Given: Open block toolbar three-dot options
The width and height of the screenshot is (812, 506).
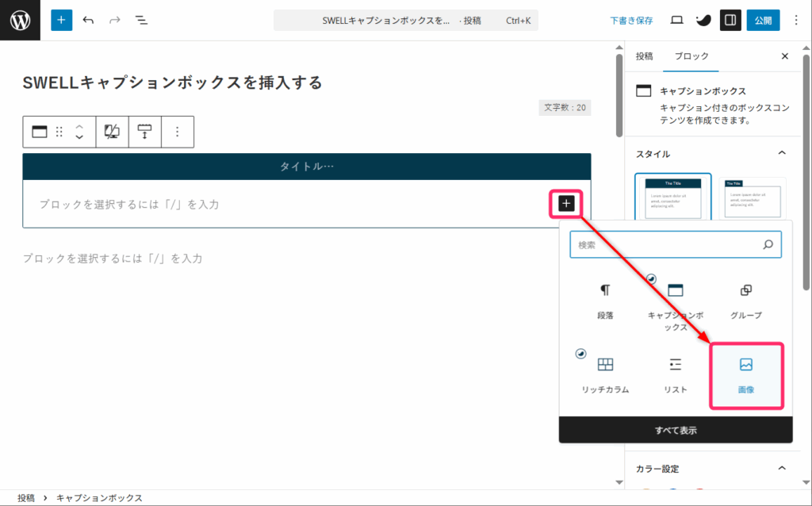Looking at the screenshot, I should [177, 132].
